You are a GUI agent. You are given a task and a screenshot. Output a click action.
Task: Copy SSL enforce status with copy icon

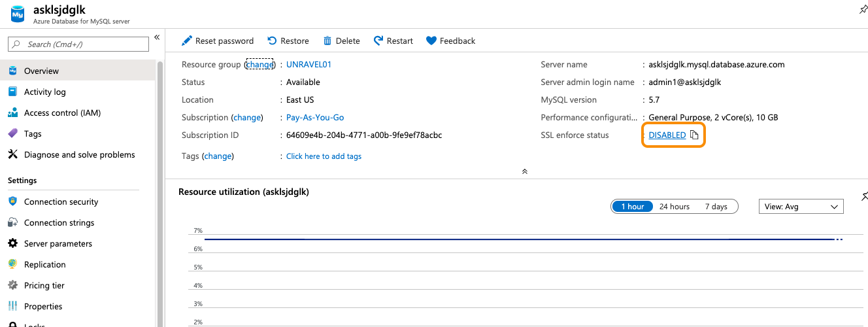[x=694, y=135]
